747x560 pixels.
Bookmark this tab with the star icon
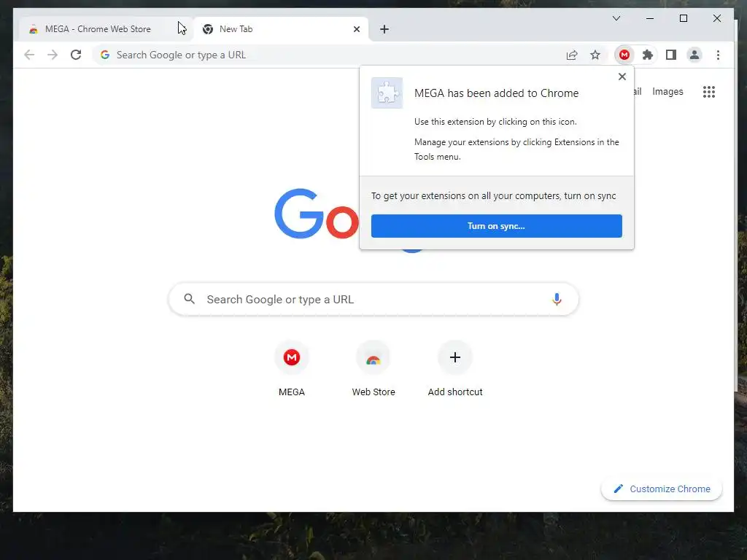pyautogui.click(x=595, y=55)
